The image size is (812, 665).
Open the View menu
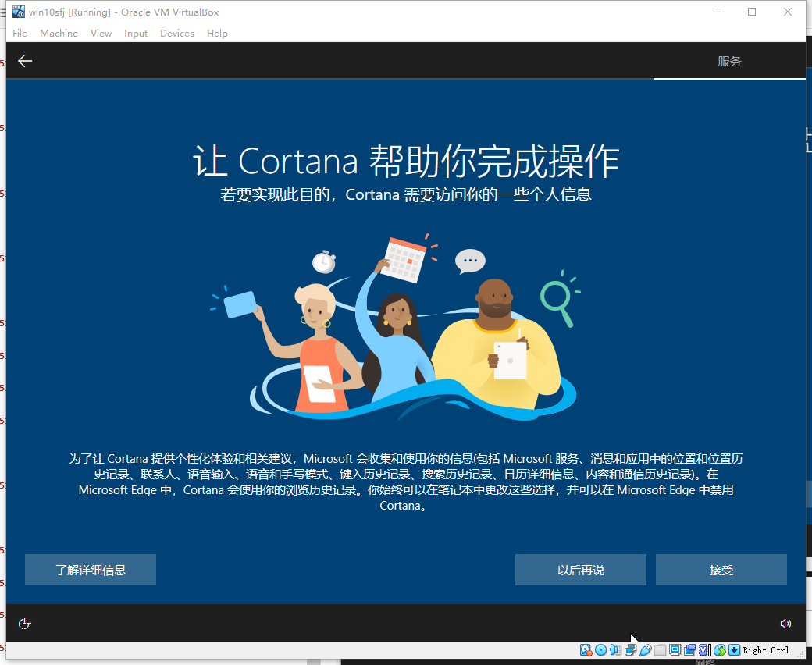point(101,33)
